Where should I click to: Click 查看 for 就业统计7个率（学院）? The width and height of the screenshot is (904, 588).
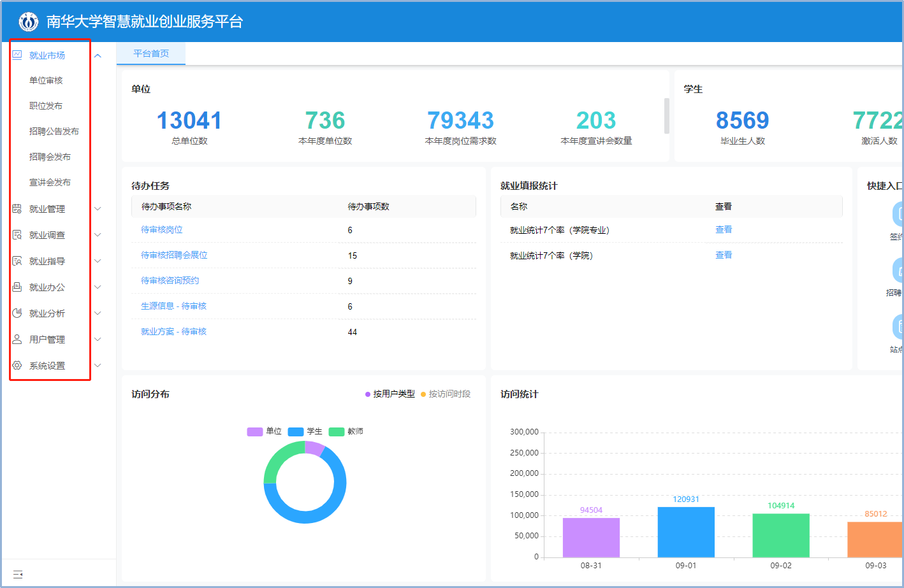(x=723, y=255)
